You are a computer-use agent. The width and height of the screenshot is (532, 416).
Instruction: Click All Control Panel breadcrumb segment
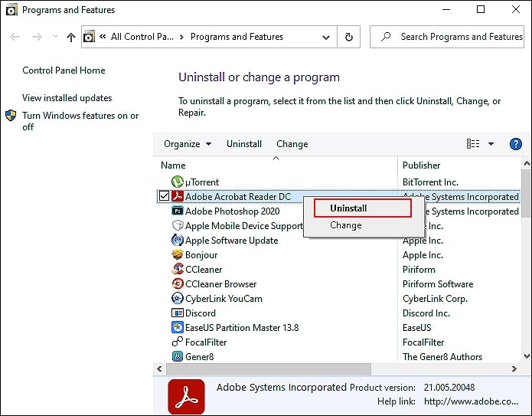point(142,37)
